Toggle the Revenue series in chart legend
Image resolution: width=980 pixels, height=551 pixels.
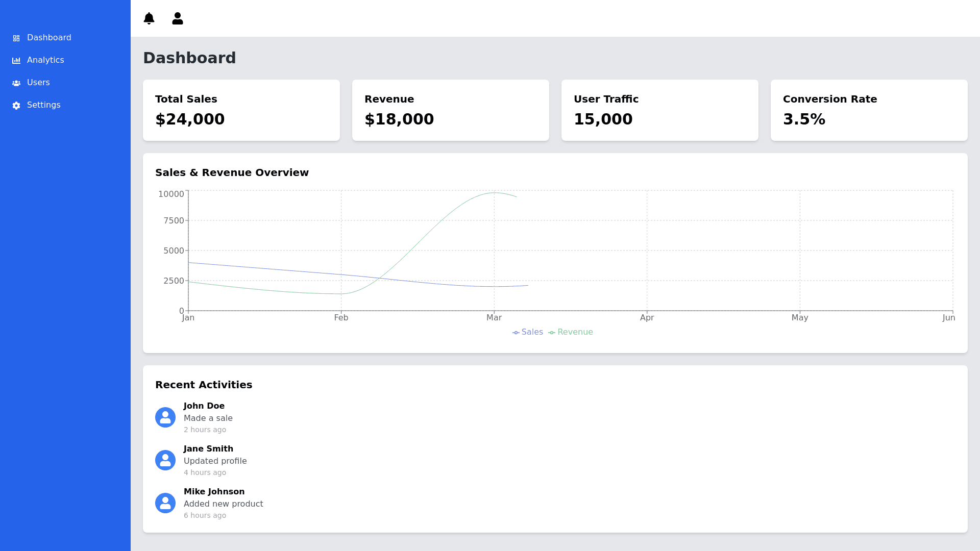click(571, 332)
